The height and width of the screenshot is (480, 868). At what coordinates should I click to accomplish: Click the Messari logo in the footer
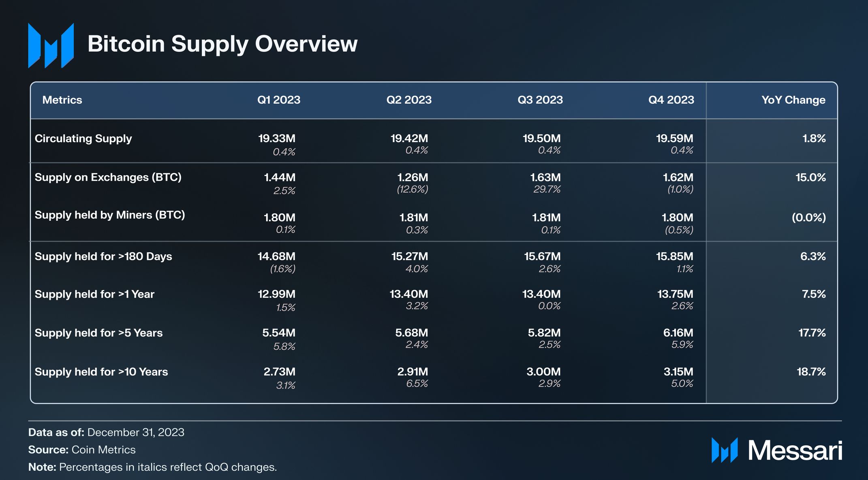pyautogui.click(x=777, y=450)
